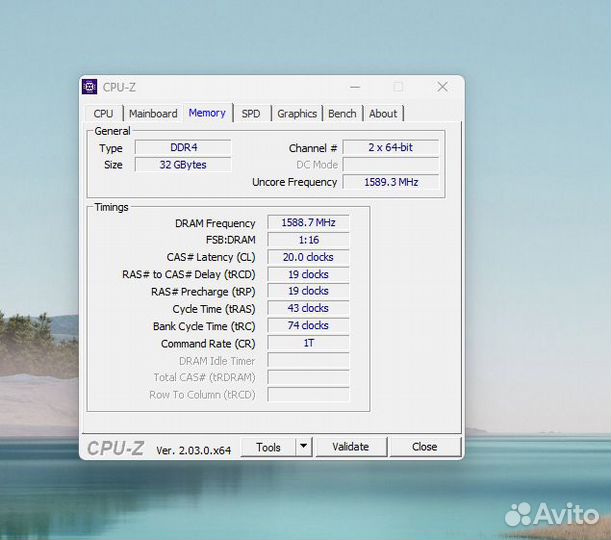
Task: Close the window using the X icon
Action: 442,87
